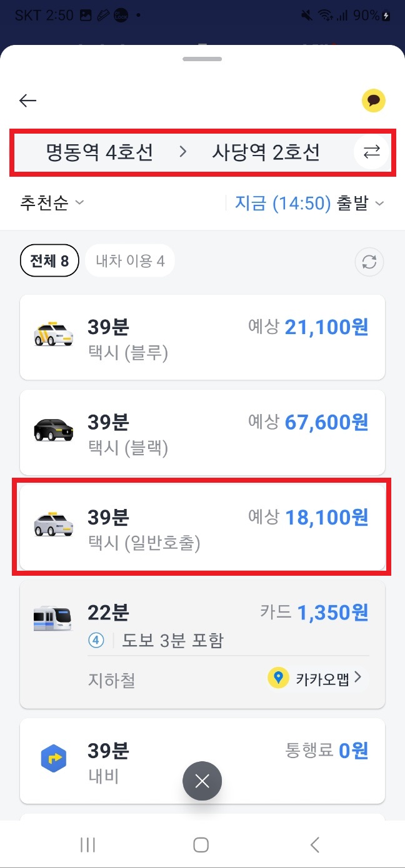The image size is (405, 868).
Task: Tap the yellow chat consultation icon
Action: click(x=373, y=100)
